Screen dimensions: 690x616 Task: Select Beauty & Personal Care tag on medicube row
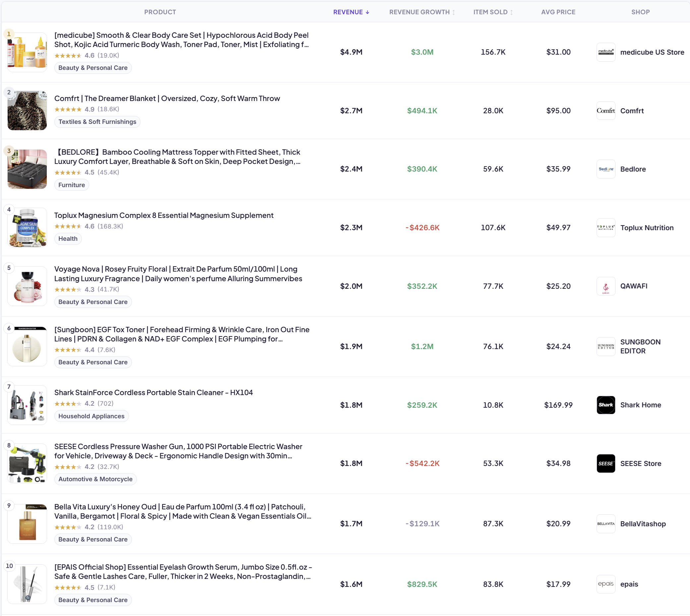click(x=93, y=68)
